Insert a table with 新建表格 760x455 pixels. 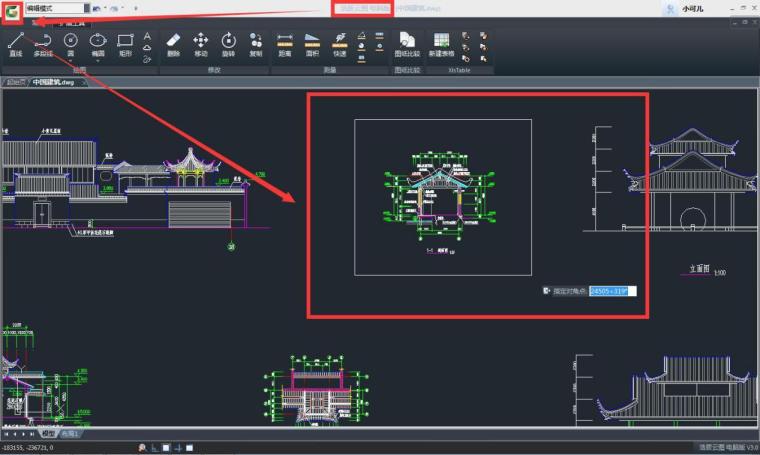click(x=441, y=44)
